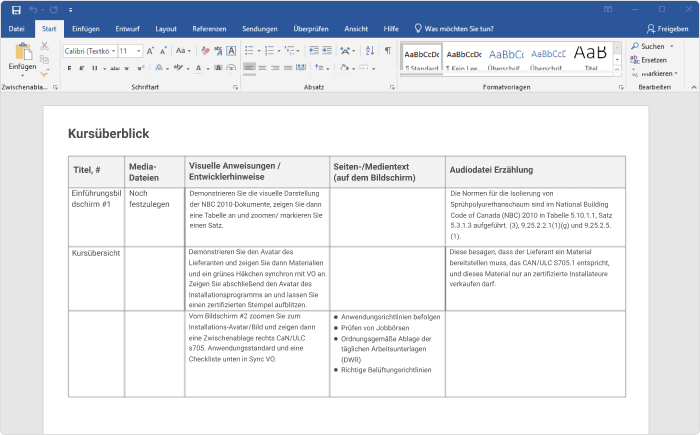Select the Standard style thumbnail
Screen dimensions: 700x435
point(421,57)
